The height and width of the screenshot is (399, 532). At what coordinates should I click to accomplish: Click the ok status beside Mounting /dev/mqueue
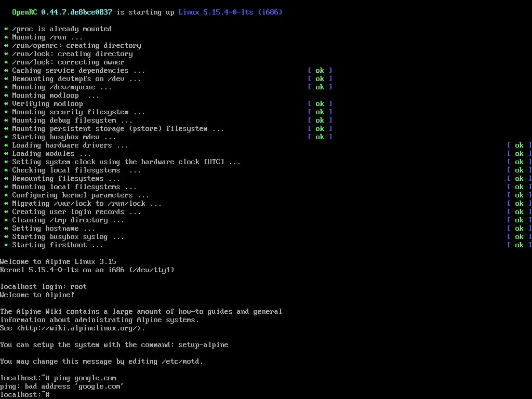pyautogui.click(x=320, y=87)
